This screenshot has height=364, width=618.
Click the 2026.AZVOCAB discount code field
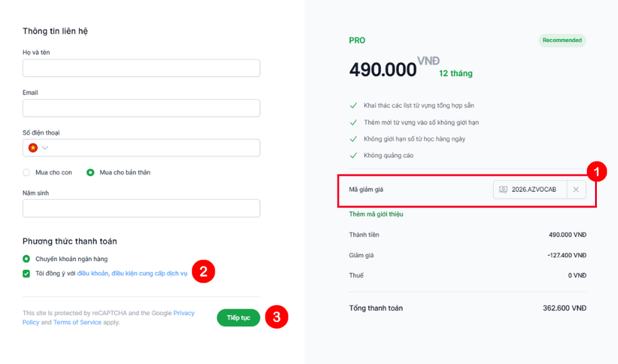click(x=533, y=189)
